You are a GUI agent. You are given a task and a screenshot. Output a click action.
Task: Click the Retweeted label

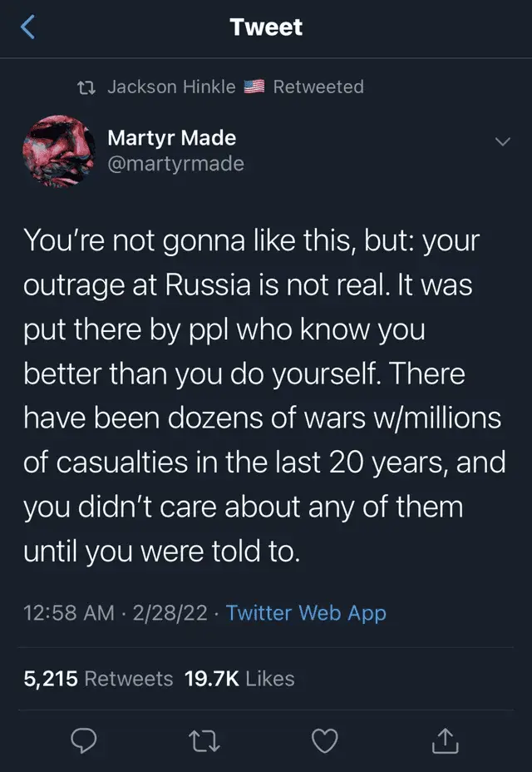tap(318, 87)
